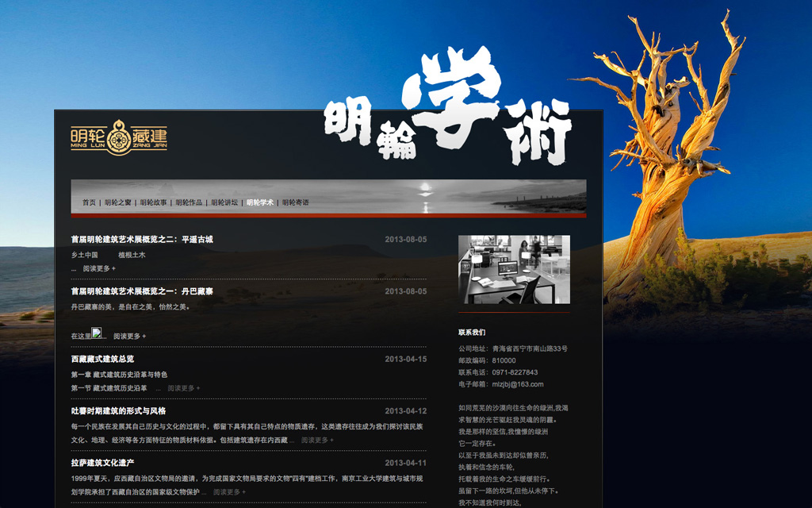
Task: Click the postal code 810000
Action: 504,361
